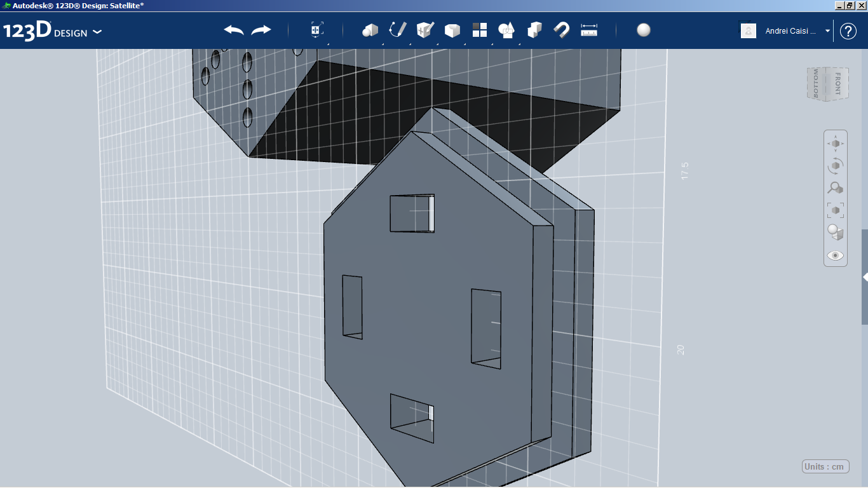Open the Combine tools menu
Viewport: 868px width, 488px height.
point(534,30)
